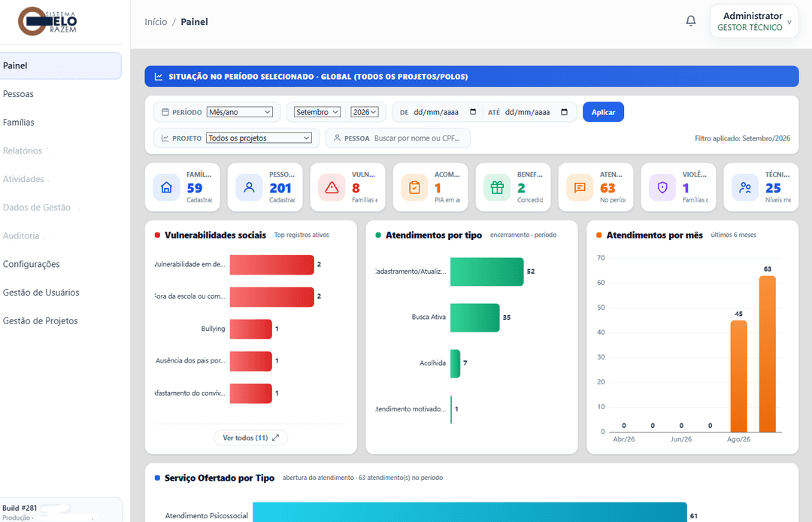Viewport: 812px width, 522px height.
Task: Click the Pessoas card value 201
Action: point(280,188)
